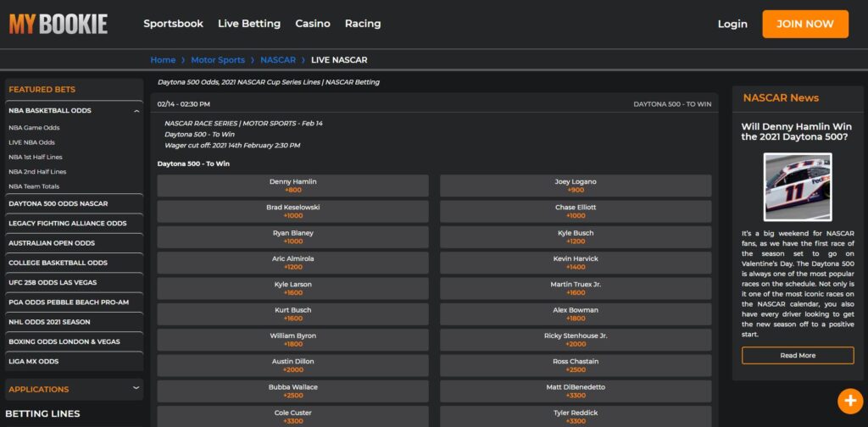Open LIVE NBA Odds sidebar link
The image size is (868, 427).
click(32, 142)
